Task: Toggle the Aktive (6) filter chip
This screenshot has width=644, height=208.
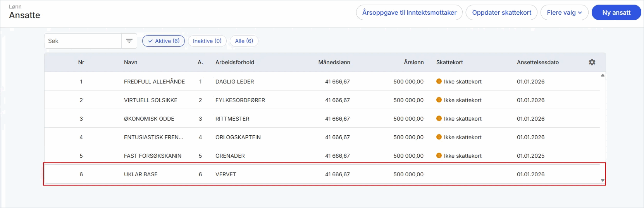Action: (164, 41)
